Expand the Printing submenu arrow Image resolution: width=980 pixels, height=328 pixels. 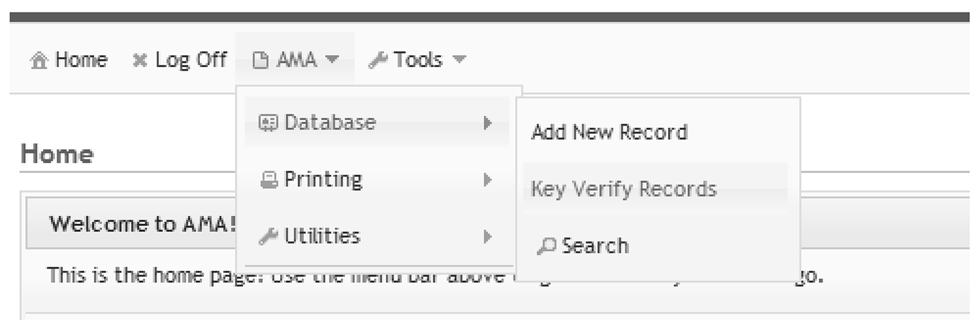487,181
